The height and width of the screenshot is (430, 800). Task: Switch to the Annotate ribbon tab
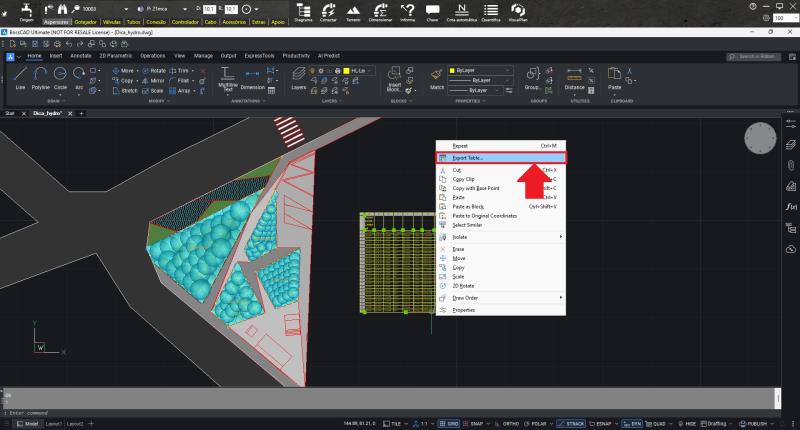(82, 56)
